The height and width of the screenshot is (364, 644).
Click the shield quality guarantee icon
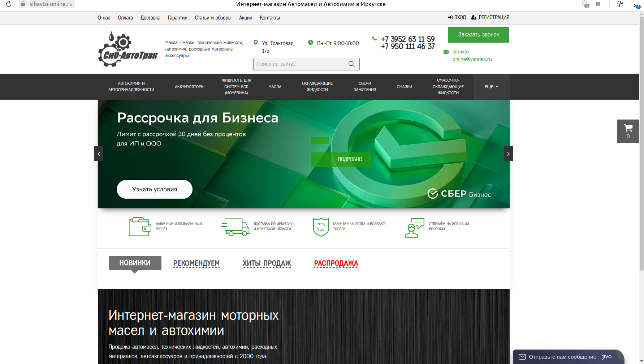[321, 227]
